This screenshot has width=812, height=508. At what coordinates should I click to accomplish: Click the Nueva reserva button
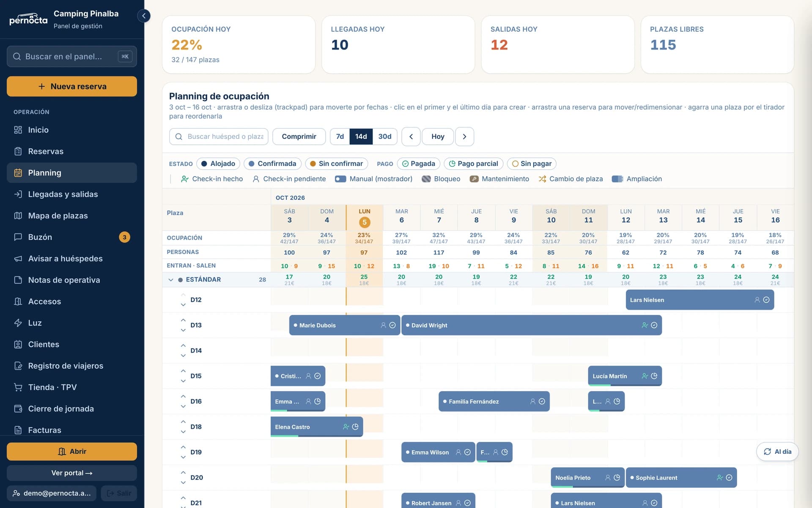pyautogui.click(x=72, y=86)
